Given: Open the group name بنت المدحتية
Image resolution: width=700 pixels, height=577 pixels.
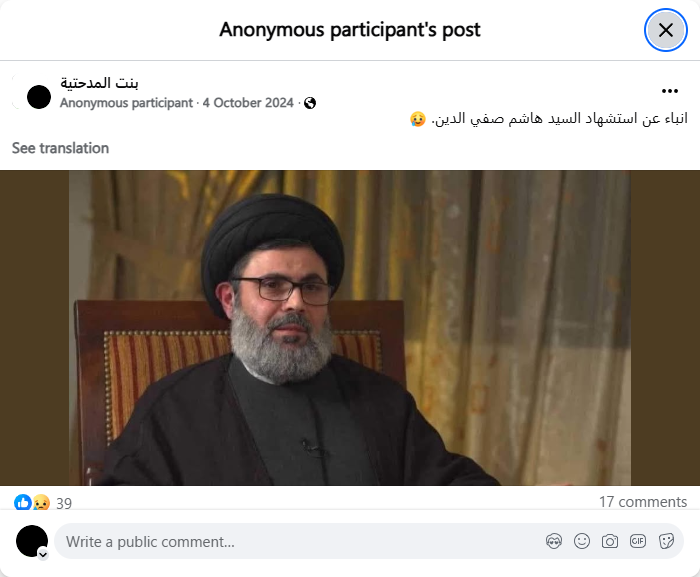Looking at the screenshot, I should pos(99,83).
